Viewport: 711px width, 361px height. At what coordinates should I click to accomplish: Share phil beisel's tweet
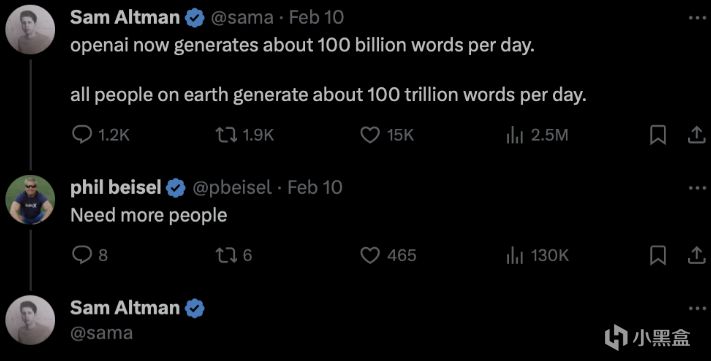[x=696, y=255]
